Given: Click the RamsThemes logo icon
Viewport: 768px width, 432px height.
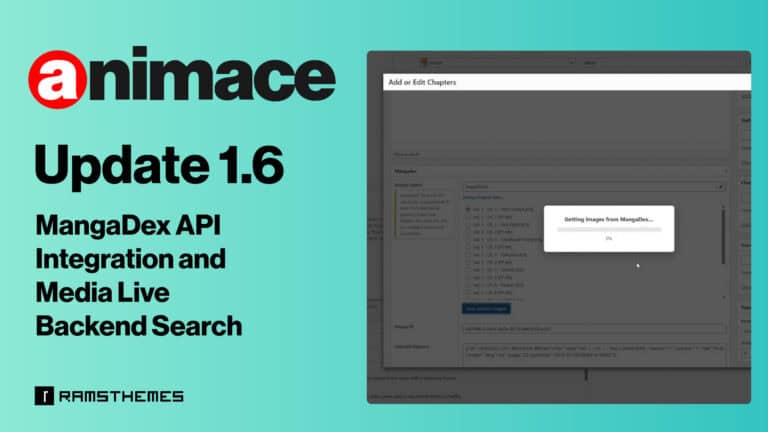Looking at the screenshot, I should [x=44, y=396].
